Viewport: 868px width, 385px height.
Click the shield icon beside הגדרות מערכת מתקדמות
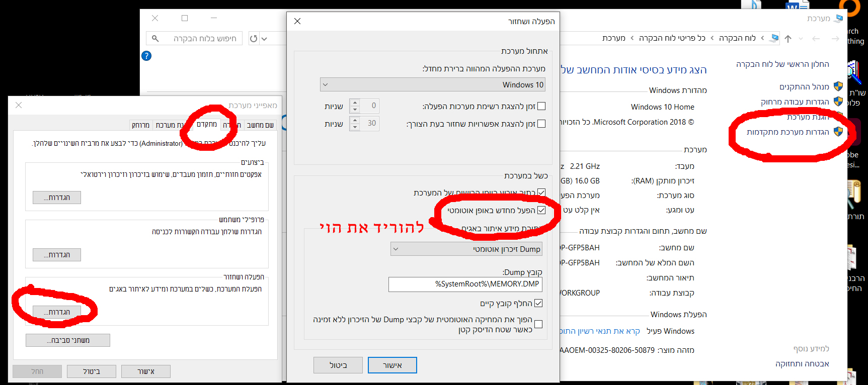pyautogui.click(x=838, y=132)
